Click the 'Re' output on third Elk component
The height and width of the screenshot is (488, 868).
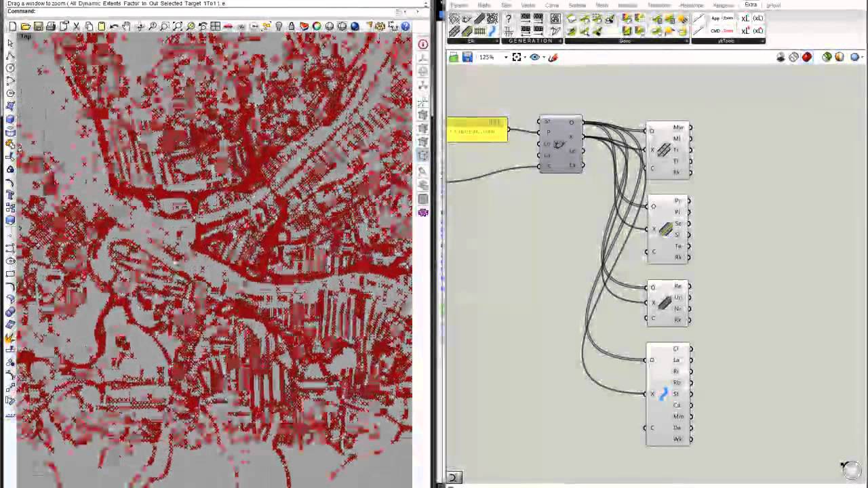[677, 287]
